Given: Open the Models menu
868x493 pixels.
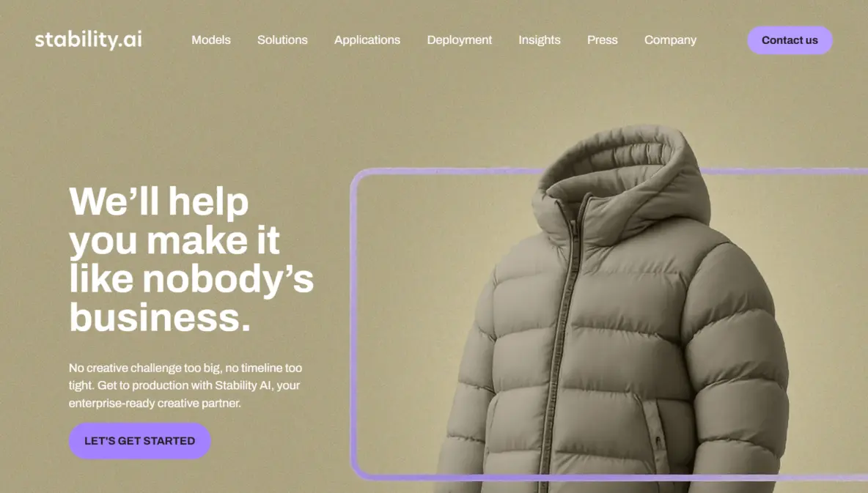Looking at the screenshot, I should tap(211, 40).
